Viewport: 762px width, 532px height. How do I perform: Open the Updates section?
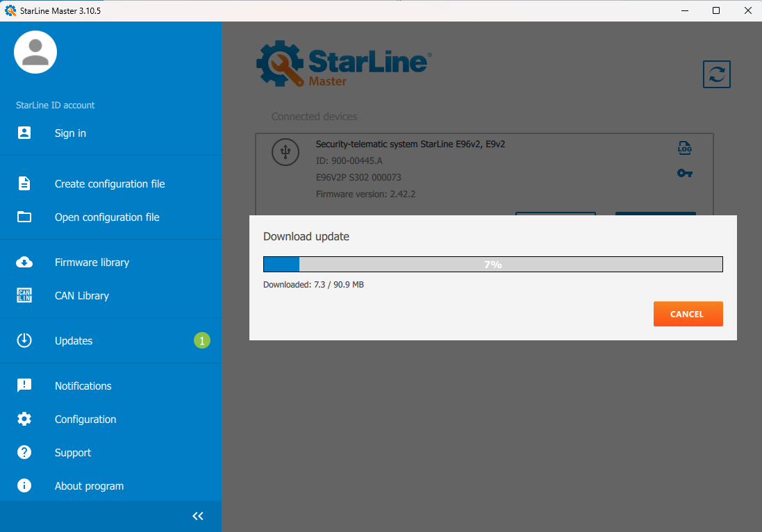(x=74, y=341)
